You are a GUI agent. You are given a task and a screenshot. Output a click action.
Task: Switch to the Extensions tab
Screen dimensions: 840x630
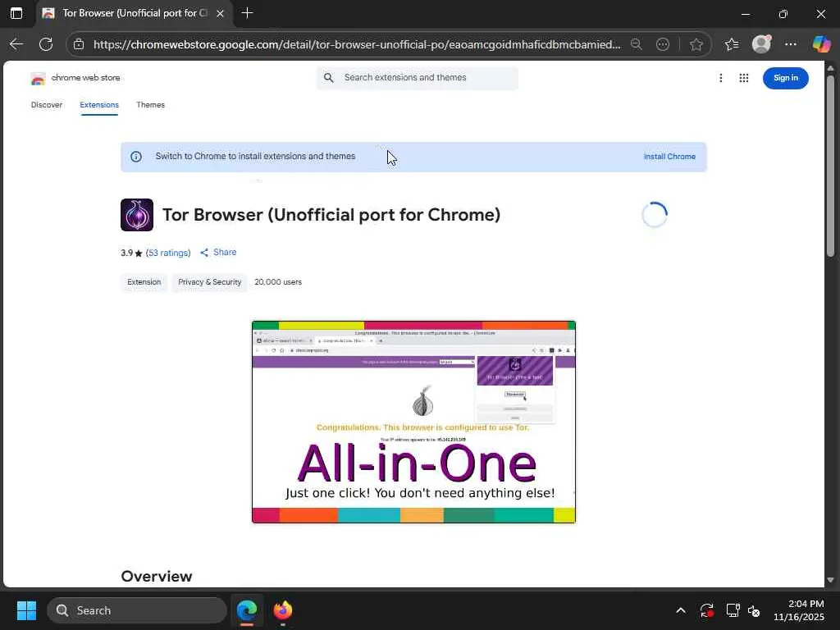(x=99, y=105)
